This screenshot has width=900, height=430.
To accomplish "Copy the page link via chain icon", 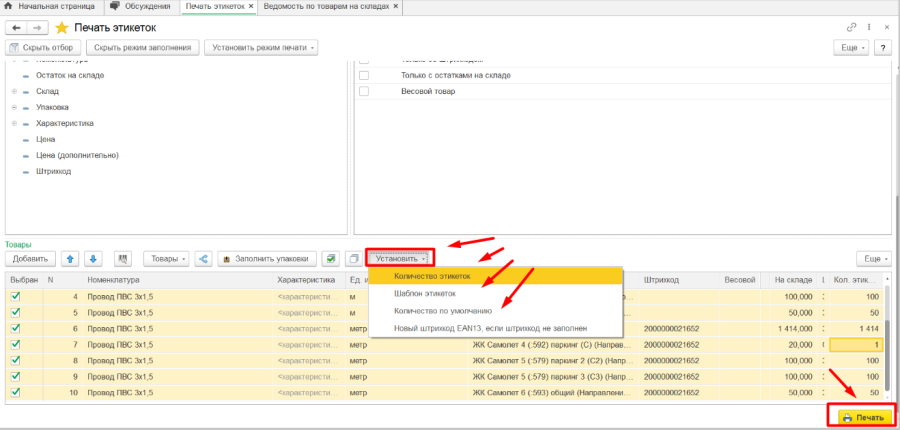I will click(851, 27).
